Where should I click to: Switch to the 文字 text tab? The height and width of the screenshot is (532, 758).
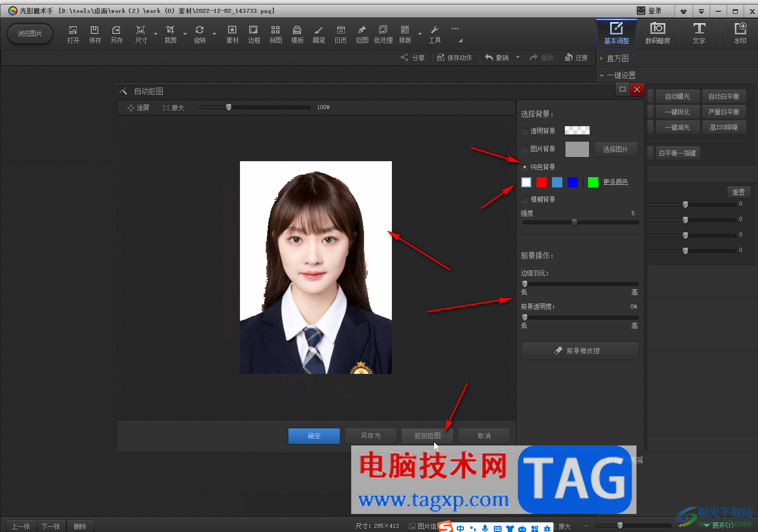click(x=699, y=33)
